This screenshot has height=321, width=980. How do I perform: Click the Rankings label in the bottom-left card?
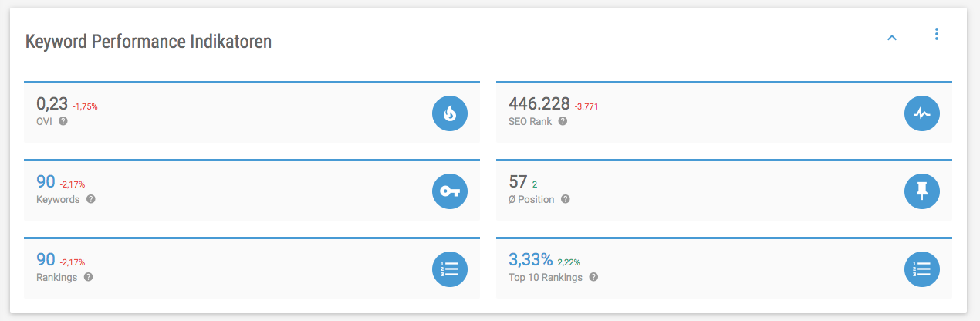(x=56, y=277)
